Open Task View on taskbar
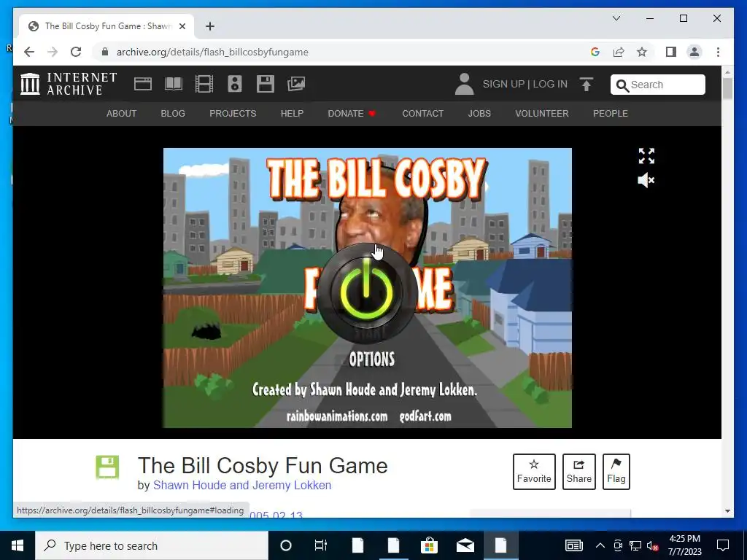747x560 pixels. (321, 545)
